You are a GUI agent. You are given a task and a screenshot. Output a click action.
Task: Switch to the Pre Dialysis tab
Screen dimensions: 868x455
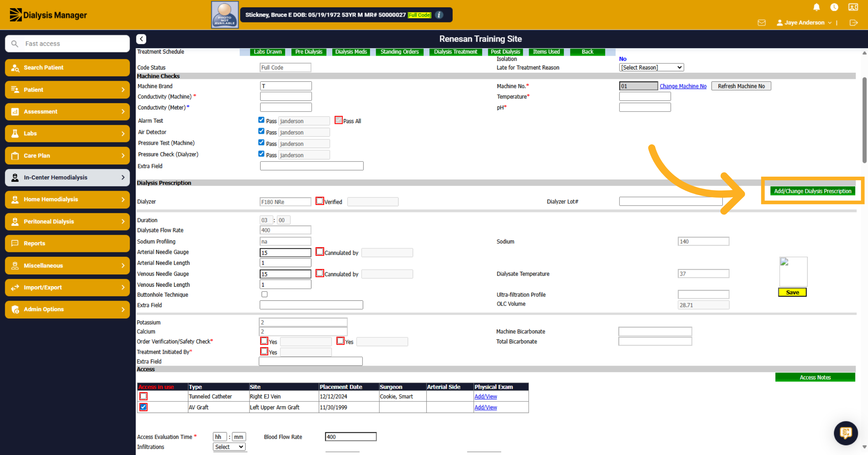(309, 52)
